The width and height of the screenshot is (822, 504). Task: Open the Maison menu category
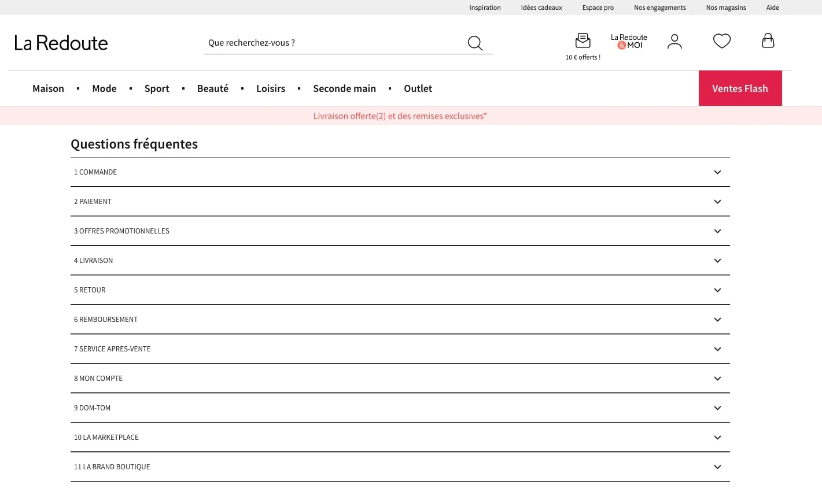coord(48,88)
